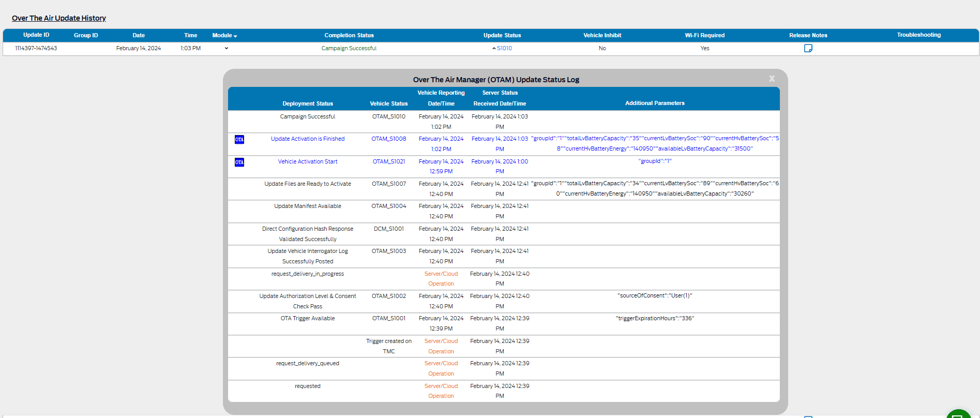The height and width of the screenshot is (418, 980).
Task: Click the Over The Air Update History heading
Action: (59, 18)
